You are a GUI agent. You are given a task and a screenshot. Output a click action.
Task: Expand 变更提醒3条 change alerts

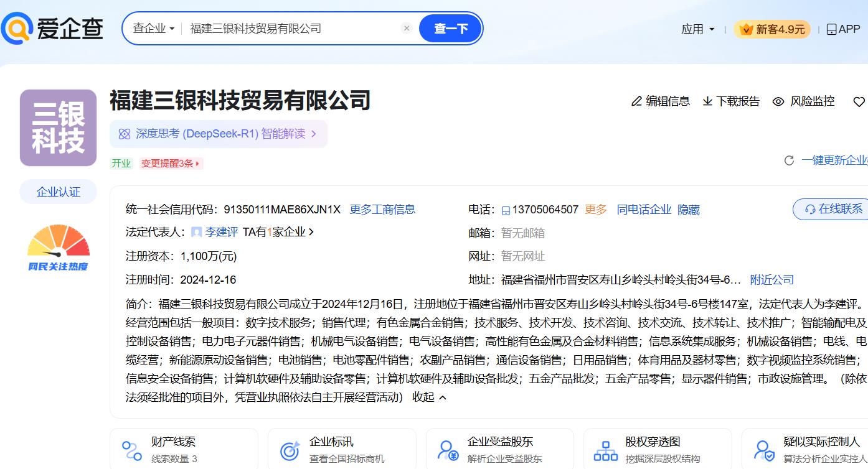pos(171,164)
